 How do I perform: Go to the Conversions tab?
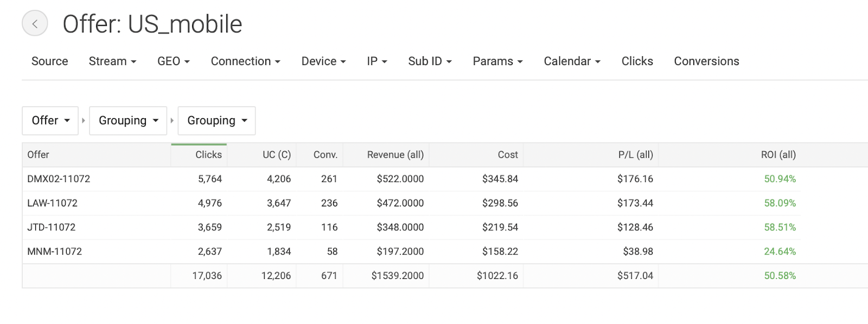point(706,61)
